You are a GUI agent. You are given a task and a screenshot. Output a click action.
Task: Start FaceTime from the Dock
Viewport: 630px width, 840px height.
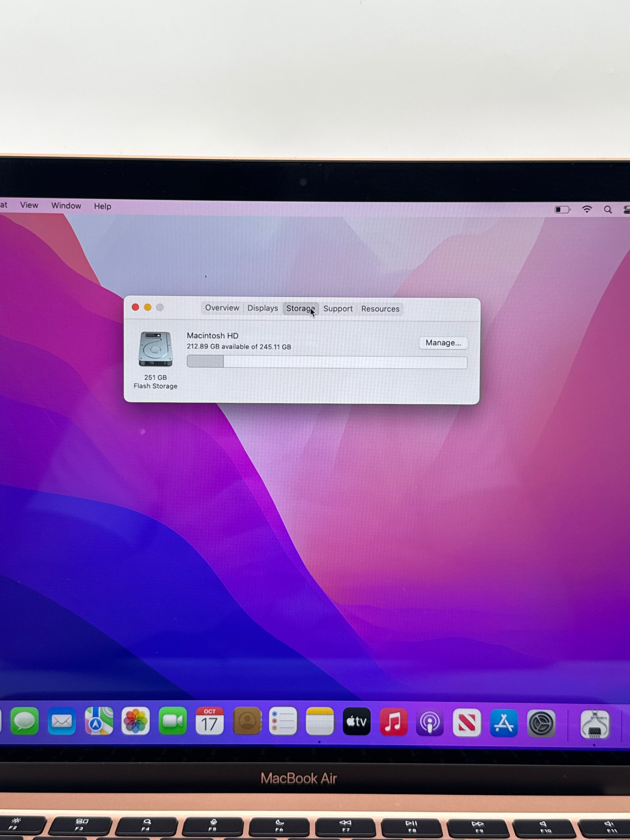click(173, 721)
